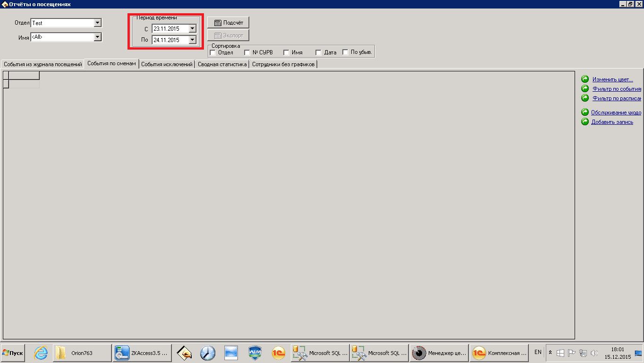Click the 1C icon in quick launch
Screen dimensions: 644x363
278,353
